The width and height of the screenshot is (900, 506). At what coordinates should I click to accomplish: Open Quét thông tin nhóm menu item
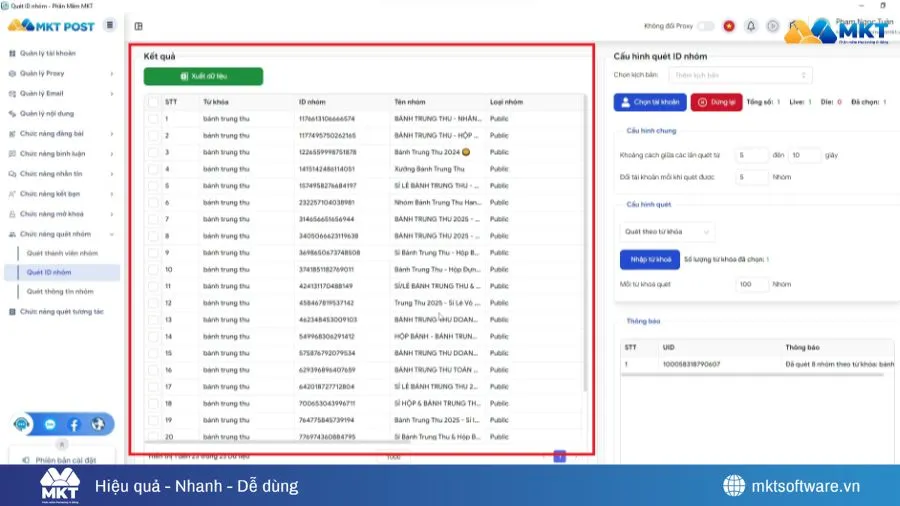(60, 291)
